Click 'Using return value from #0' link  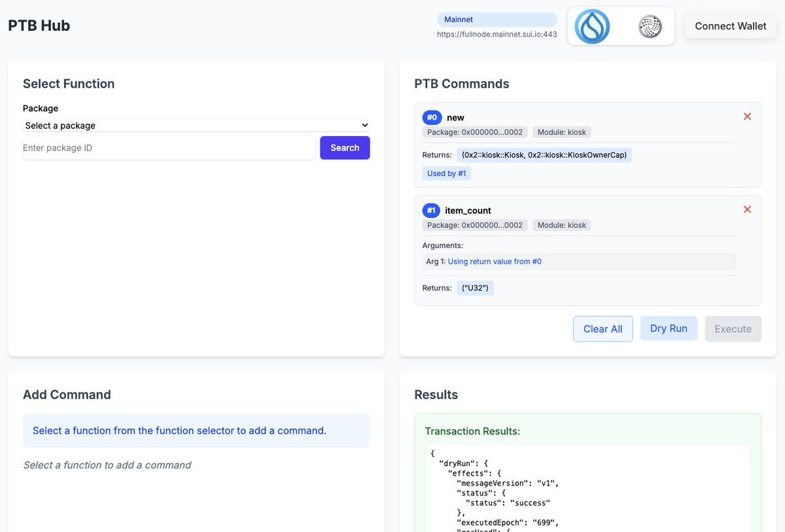pos(495,262)
